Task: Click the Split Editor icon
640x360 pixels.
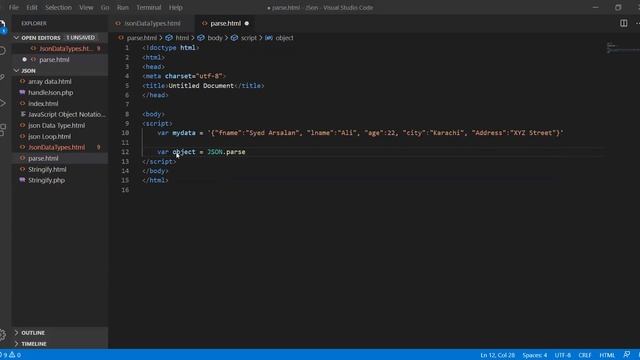Action: pyautogui.click(x=624, y=23)
